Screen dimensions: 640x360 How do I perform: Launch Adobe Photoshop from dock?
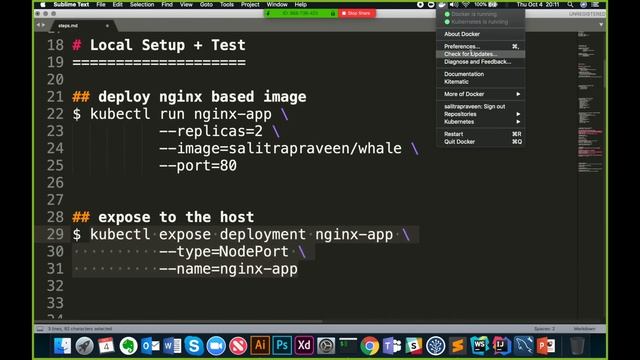[282, 345]
